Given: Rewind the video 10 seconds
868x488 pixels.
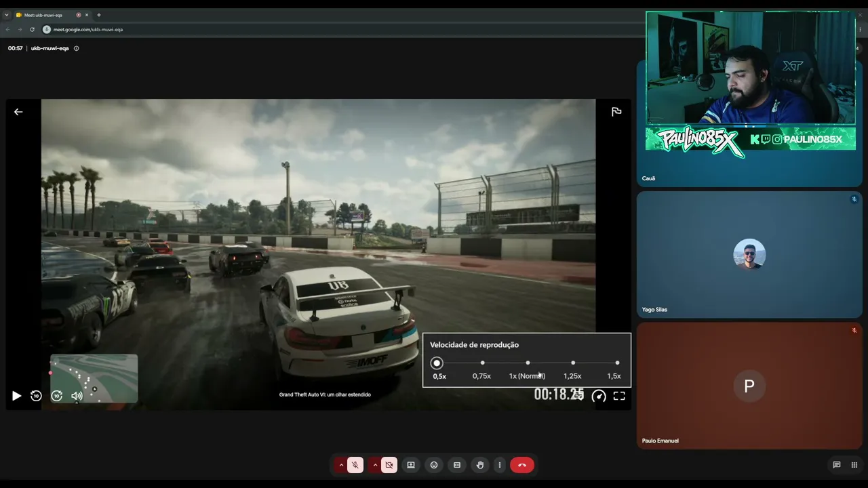Looking at the screenshot, I should [37, 396].
